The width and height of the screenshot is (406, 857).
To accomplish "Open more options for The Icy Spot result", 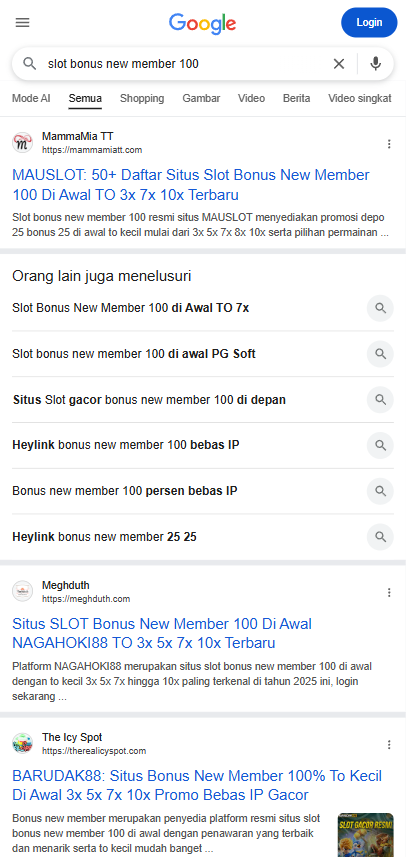I will [389, 744].
